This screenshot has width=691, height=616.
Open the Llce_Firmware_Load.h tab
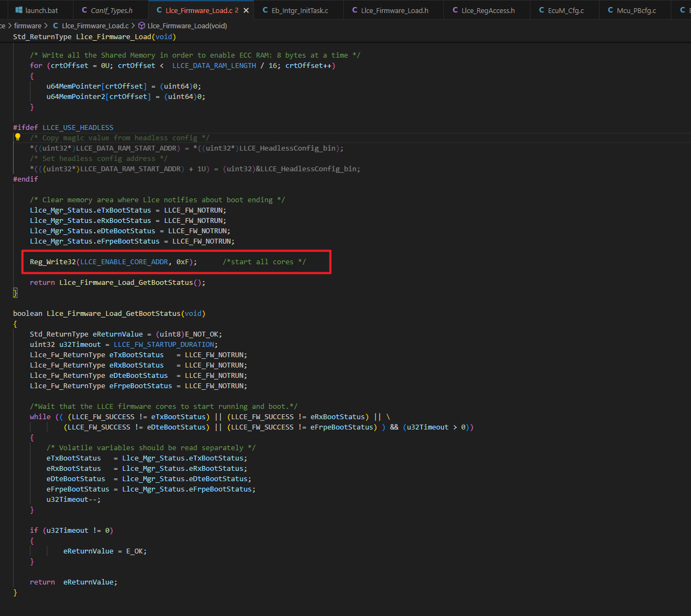(x=394, y=10)
